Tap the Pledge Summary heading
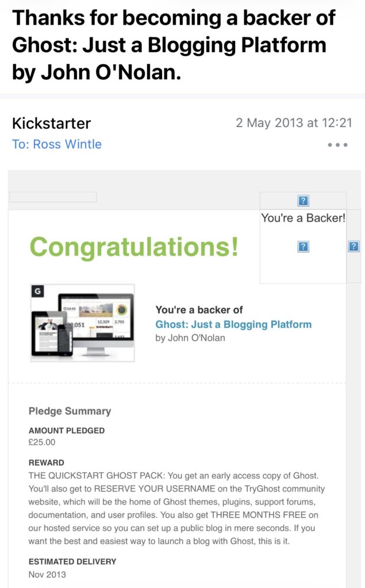Image resolution: width=365 pixels, height=588 pixels. coord(70,411)
